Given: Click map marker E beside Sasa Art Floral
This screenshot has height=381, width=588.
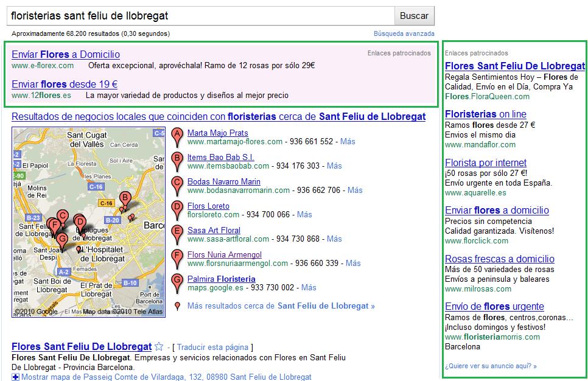Looking at the screenshot, I should (177, 235).
